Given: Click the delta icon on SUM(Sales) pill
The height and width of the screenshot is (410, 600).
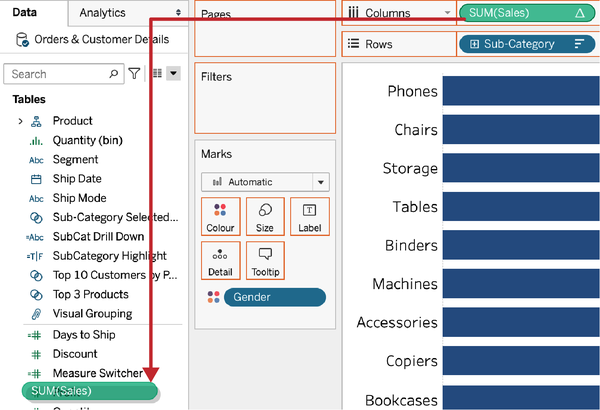Looking at the screenshot, I should (x=580, y=13).
